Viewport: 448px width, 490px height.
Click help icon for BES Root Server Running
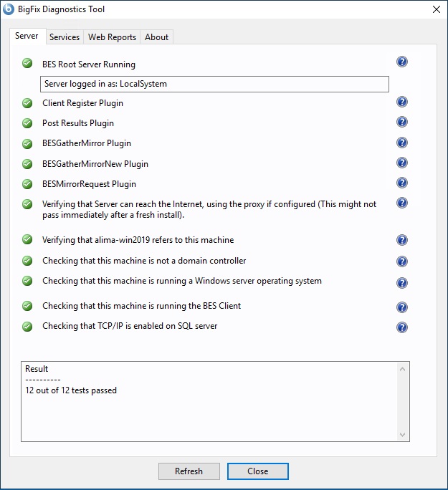tap(402, 62)
